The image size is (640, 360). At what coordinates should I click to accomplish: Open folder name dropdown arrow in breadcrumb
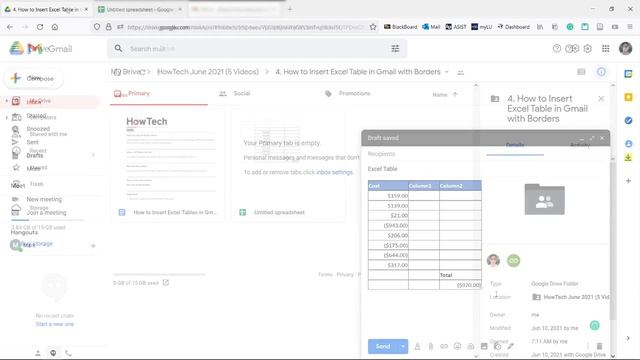pos(447,72)
